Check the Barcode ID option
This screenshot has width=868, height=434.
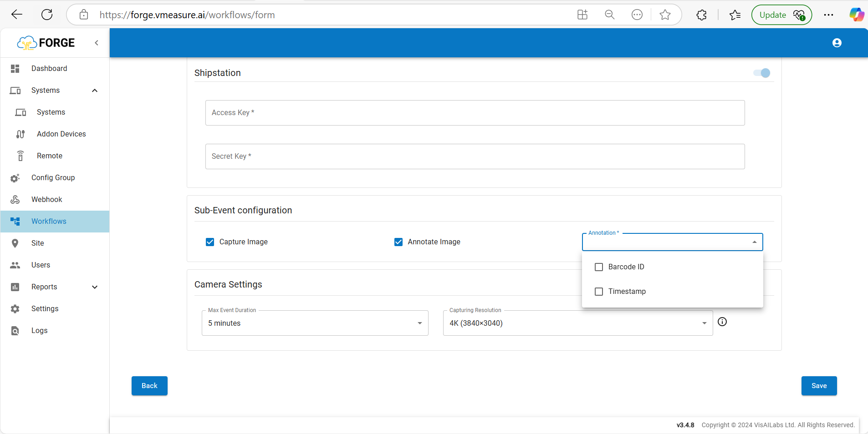click(599, 267)
